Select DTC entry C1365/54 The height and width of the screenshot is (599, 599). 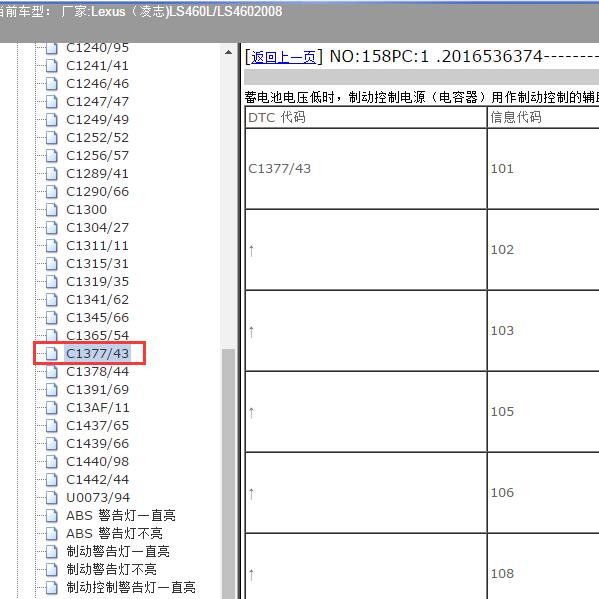click(97, 335)
